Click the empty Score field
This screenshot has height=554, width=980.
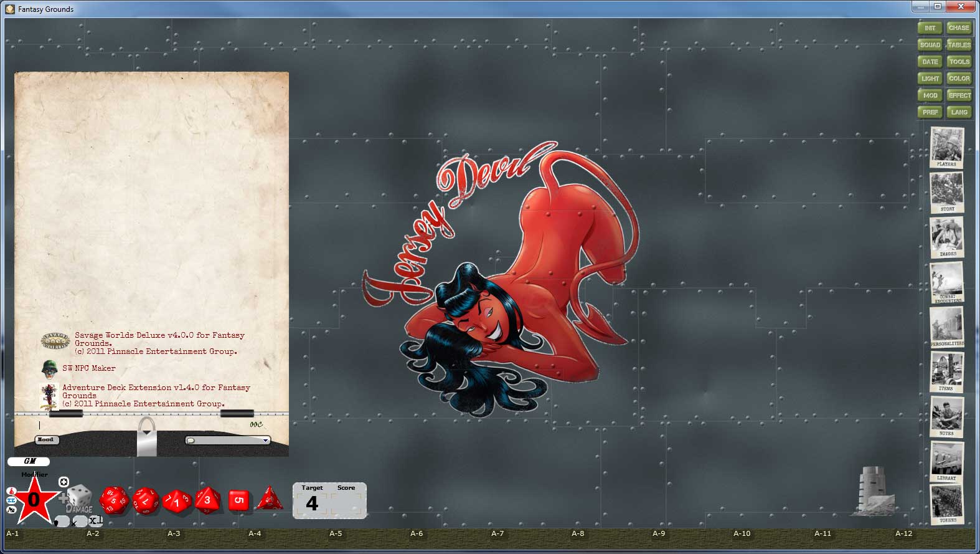coord(346,504)
